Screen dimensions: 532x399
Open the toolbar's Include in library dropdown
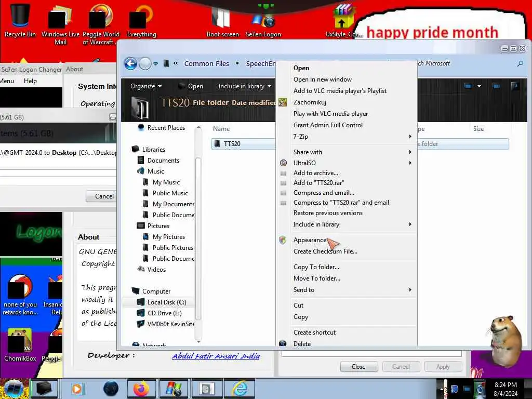pos(245,86)
